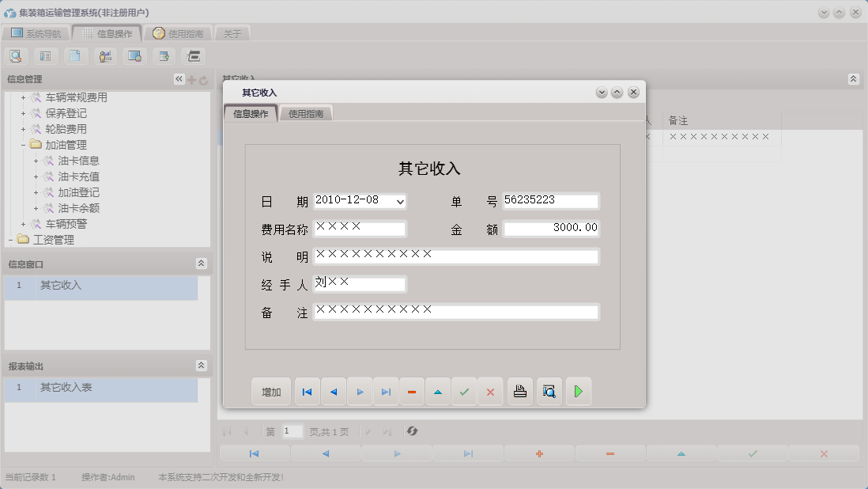This screenshot has height=489, width=868.
Task: Open print preview in the 其它收入 dialog
Action: pyautogui.click(x=549, y=391)
